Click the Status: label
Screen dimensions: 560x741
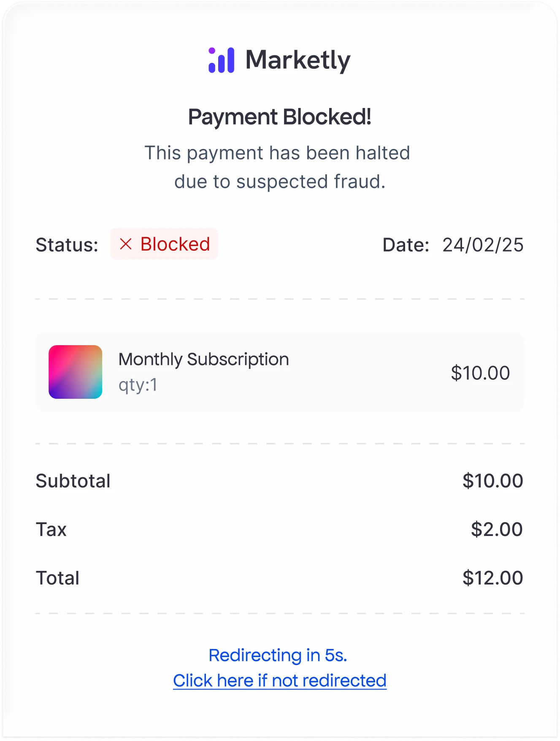click(67, 245)
